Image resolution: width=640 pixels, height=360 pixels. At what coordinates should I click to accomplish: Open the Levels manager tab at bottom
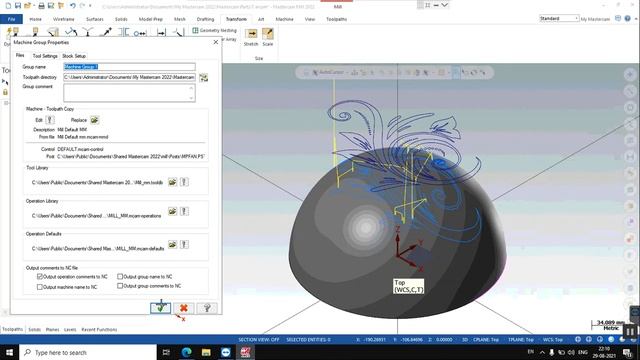(x=70, y=329)
